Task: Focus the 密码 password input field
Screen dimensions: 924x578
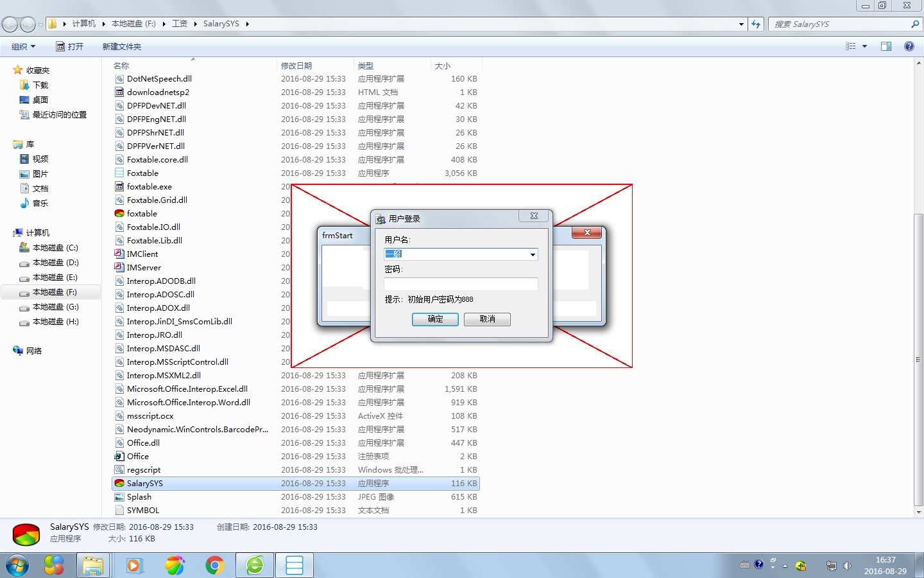Action: pos(461,284)
